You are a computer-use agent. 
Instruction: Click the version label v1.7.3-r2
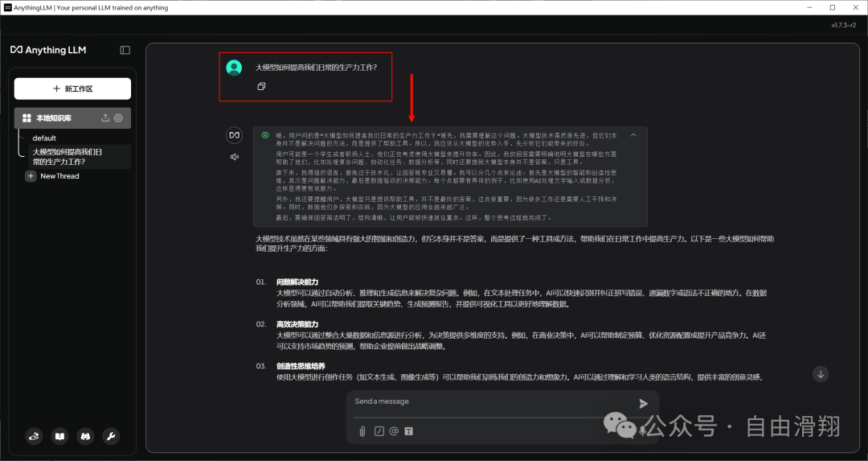point(844,25)
